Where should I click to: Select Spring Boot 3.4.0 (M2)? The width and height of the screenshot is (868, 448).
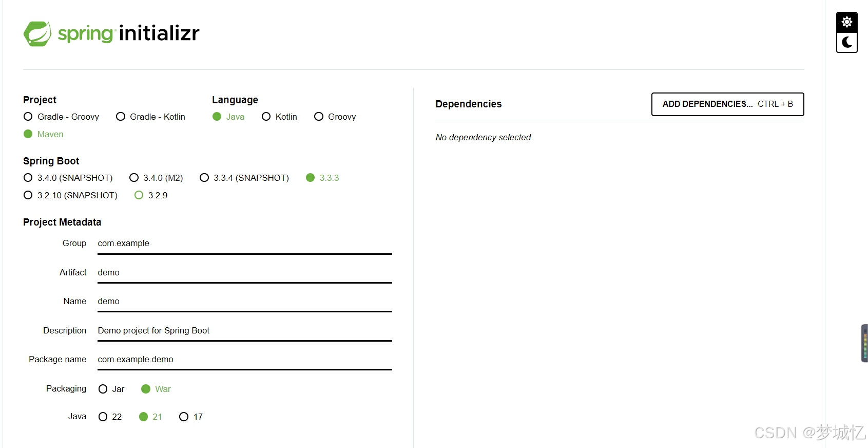156,178
